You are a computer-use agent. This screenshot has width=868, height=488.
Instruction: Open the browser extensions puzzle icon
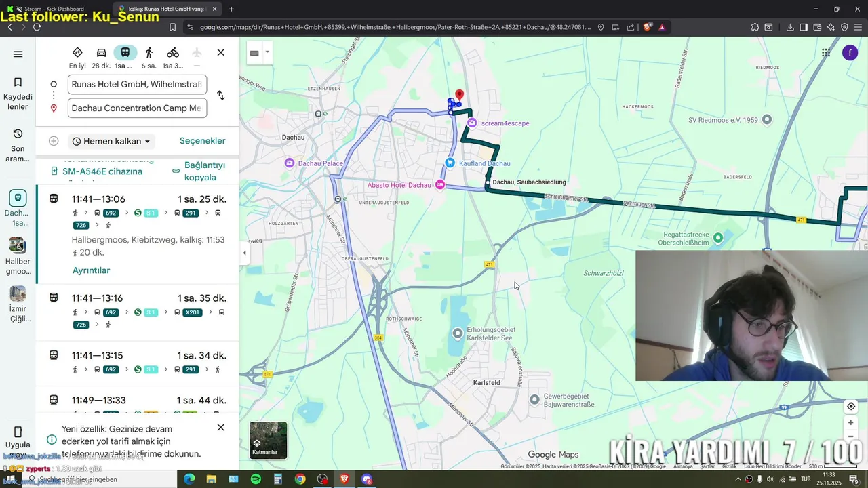click(x=755, y=27)
